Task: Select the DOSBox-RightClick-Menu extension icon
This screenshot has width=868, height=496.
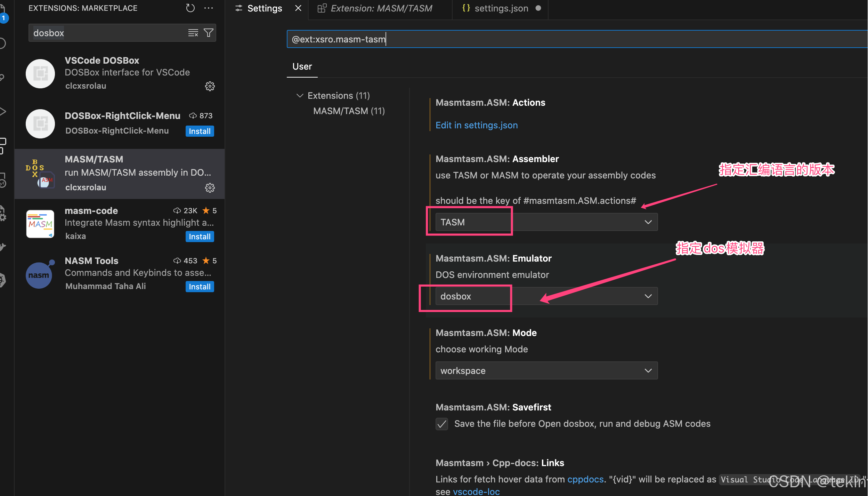Action: coord(40,124)
